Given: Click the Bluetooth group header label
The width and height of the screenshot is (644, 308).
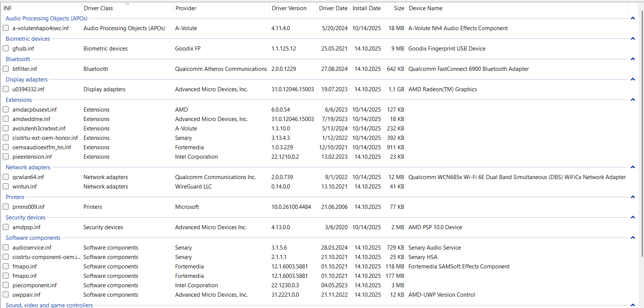Looking at the screenshot, I should pyautogui.click(x=18, y=59).
